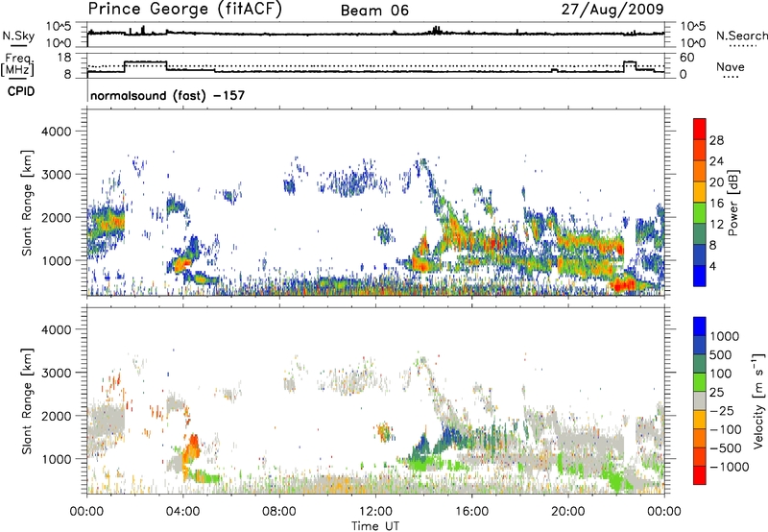Click the '16:00' time tick label

coord(471,512)
